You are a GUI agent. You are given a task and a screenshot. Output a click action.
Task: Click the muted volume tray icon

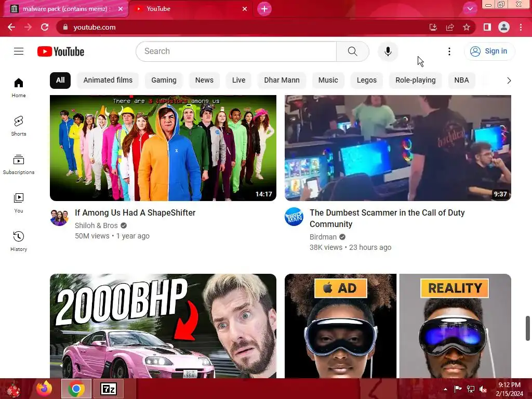pyautogui.click(x=483, y=389)
